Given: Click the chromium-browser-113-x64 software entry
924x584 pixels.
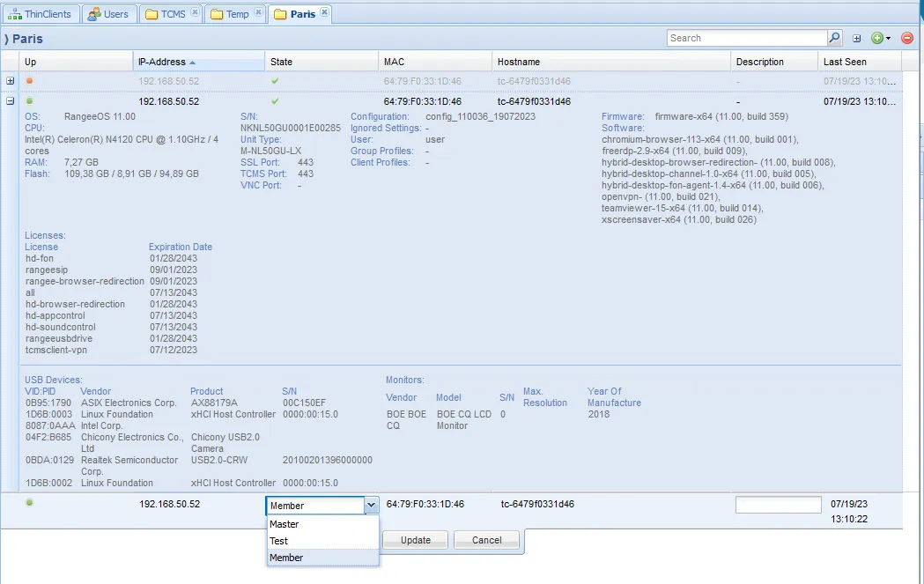Looking at the screenshot, I should 700,140.
